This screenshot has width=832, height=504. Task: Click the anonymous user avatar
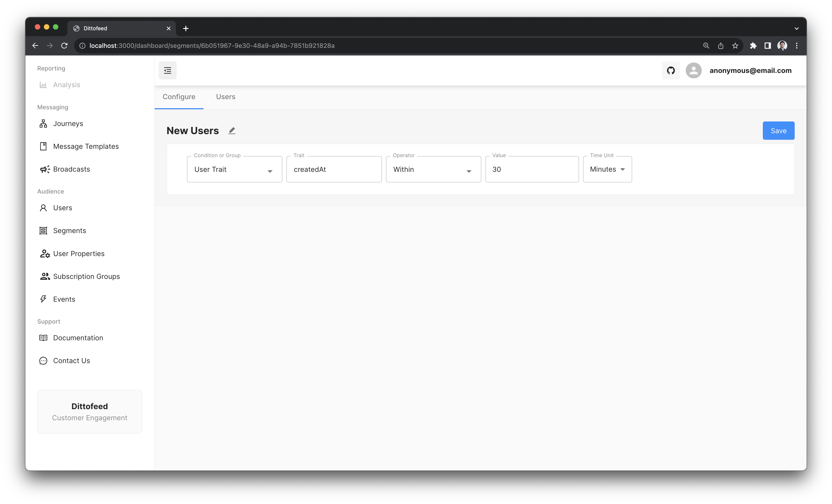(x=694, y=70)
